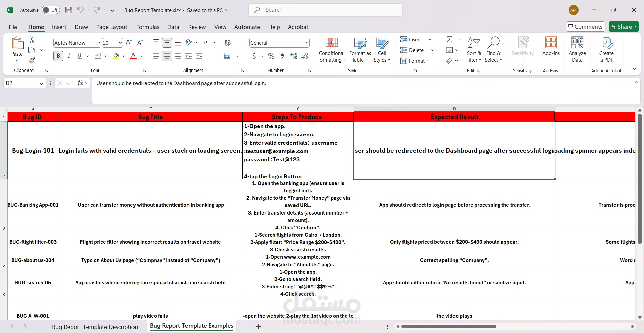Apply top align in Alignment group

point(156,42)
